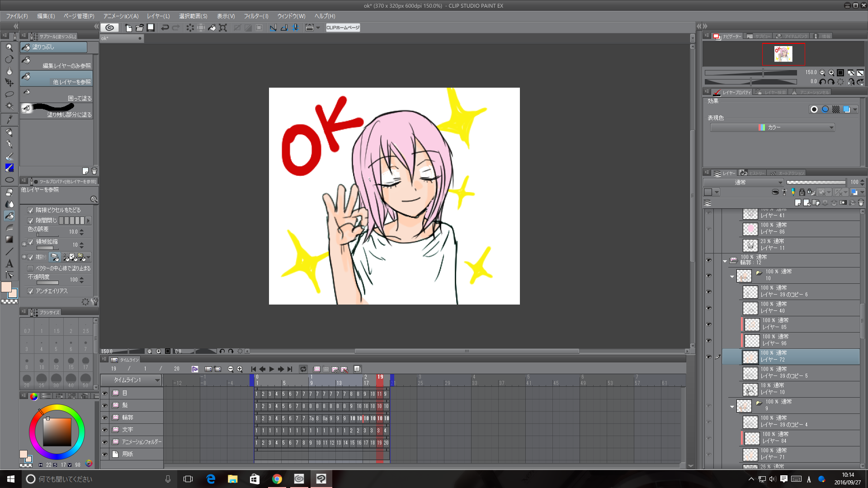Click the save icon in toolbar
Image resolution: width=868 pixels, height=488 pixels.
[x=151, y=28]
